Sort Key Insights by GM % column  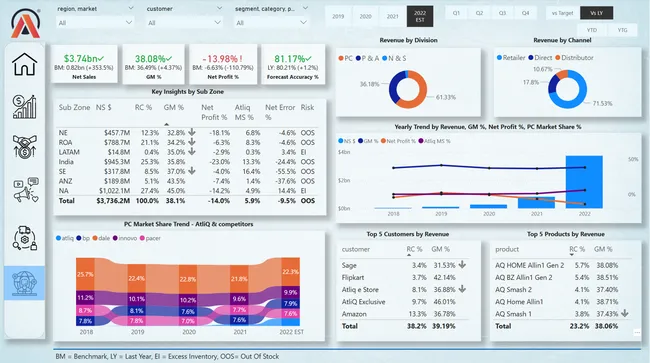click(x=173, y=107)
